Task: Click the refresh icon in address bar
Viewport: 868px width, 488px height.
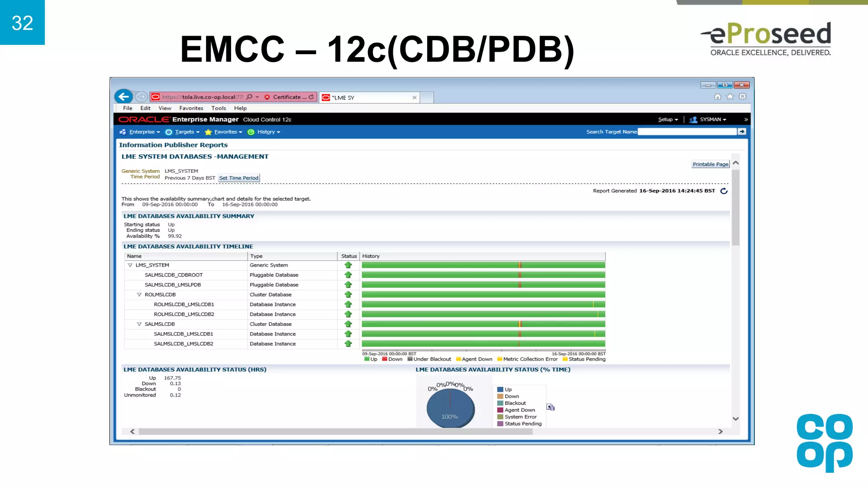Action: pyautogui.click(x=312, y=97)
